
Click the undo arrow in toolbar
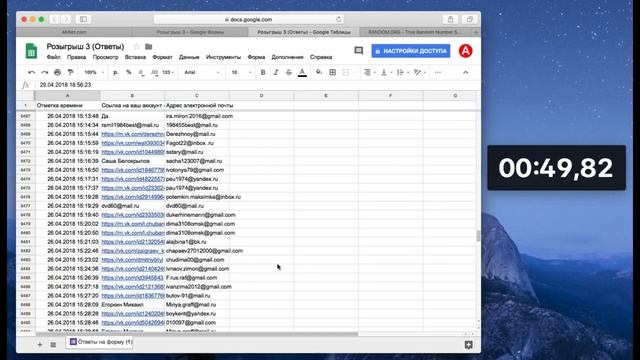31,72
